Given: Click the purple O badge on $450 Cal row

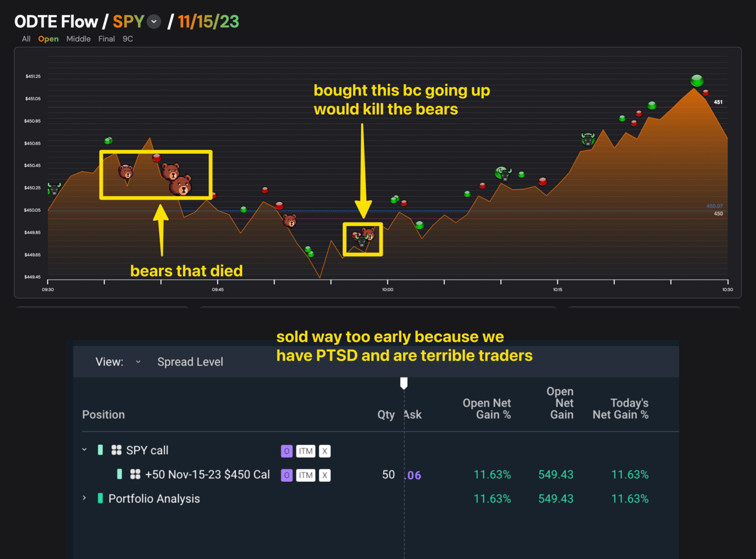Looking at the screenshot, I should (287, 475).
